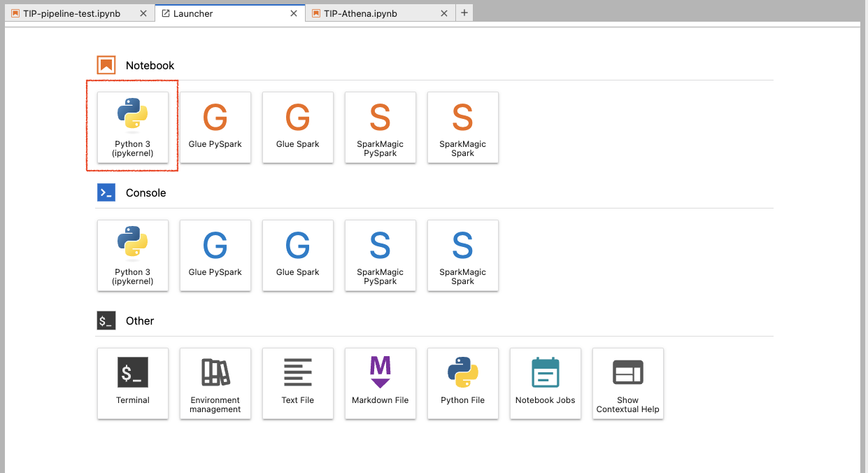Start a Glue PySpark console
This screenshot has height=473, width=868.
click(x=215, y=255)
